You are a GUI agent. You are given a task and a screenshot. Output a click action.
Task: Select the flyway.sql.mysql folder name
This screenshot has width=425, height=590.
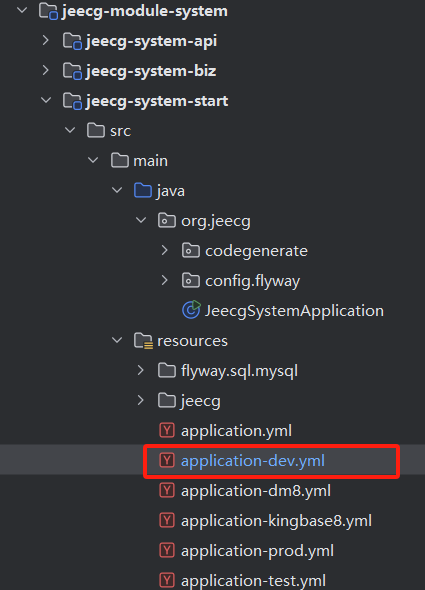pos(239,371)
